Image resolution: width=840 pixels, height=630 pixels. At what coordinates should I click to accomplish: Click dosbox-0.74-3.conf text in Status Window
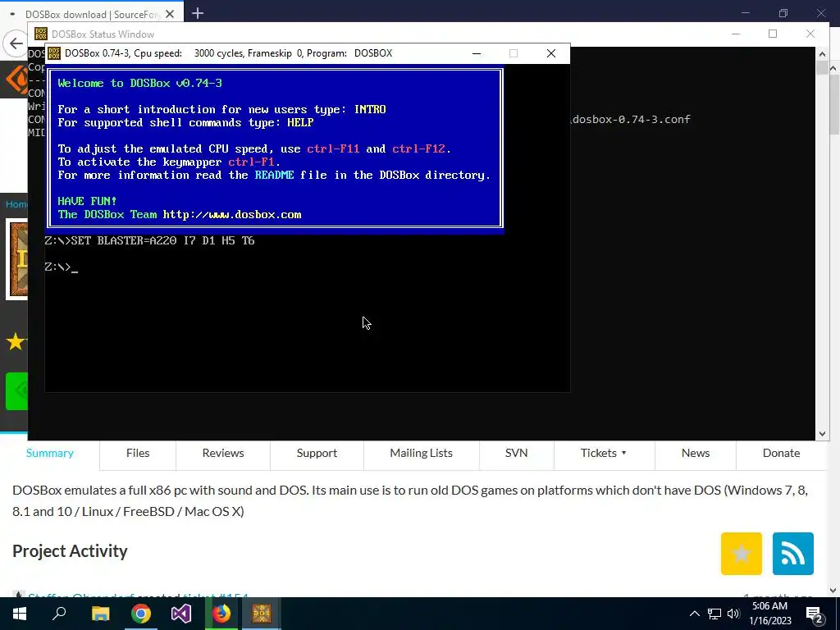click(x=632, y=119)
